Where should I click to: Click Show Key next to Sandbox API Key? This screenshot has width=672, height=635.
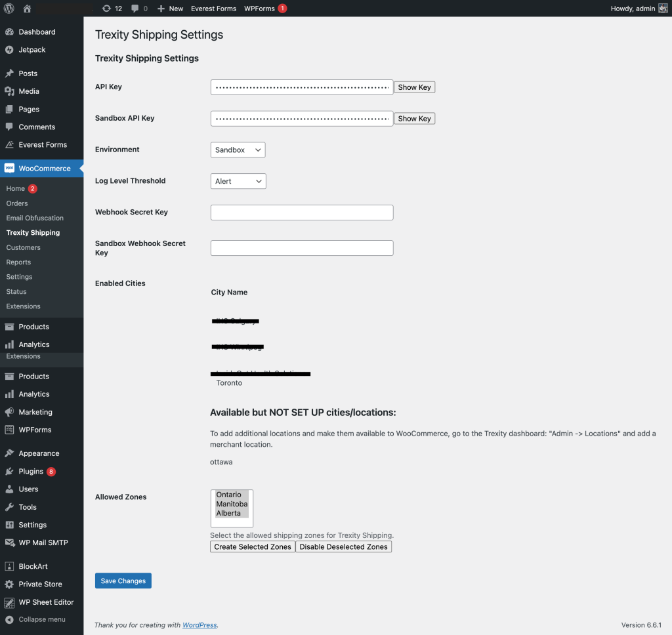coord(415,119)
